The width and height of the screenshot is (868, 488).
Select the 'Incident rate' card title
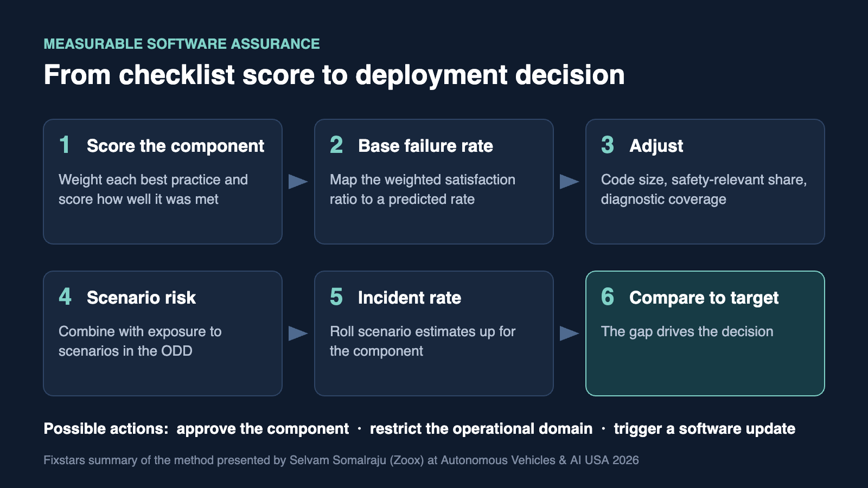(410, 298)
